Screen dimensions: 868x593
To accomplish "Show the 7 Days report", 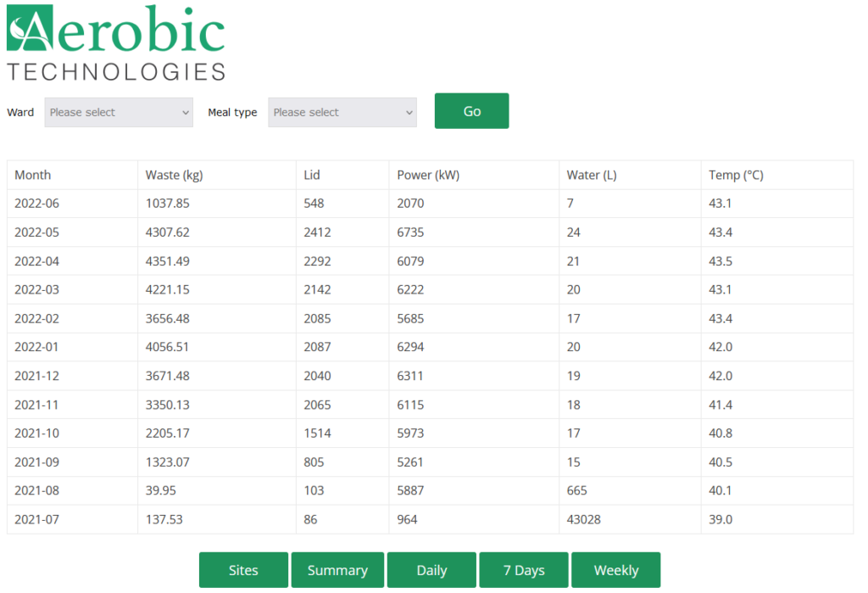I will (x=524, y=570).
